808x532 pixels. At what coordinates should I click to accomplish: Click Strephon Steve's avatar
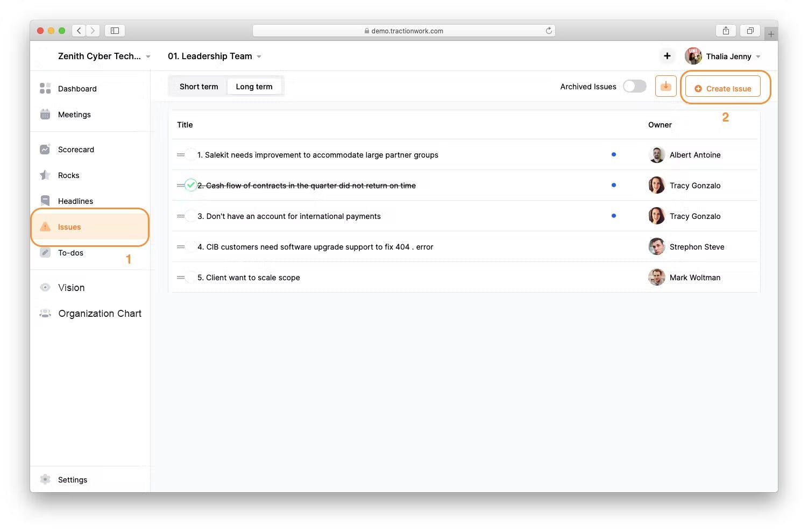657,247
